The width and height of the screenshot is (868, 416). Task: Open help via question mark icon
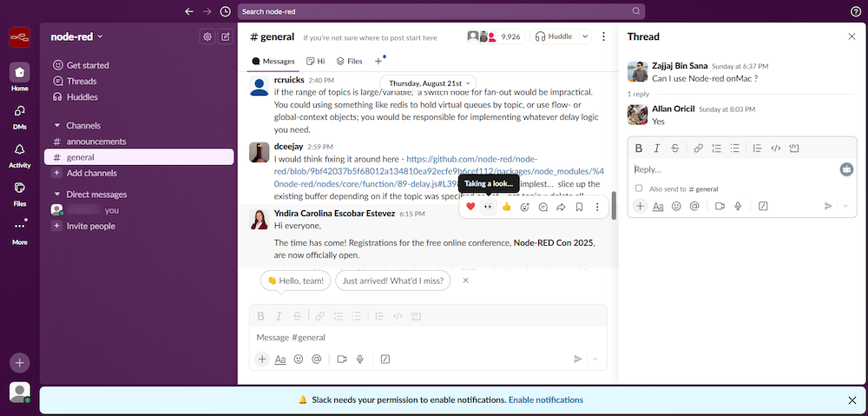pyautogui.click(x=855, y=11)
